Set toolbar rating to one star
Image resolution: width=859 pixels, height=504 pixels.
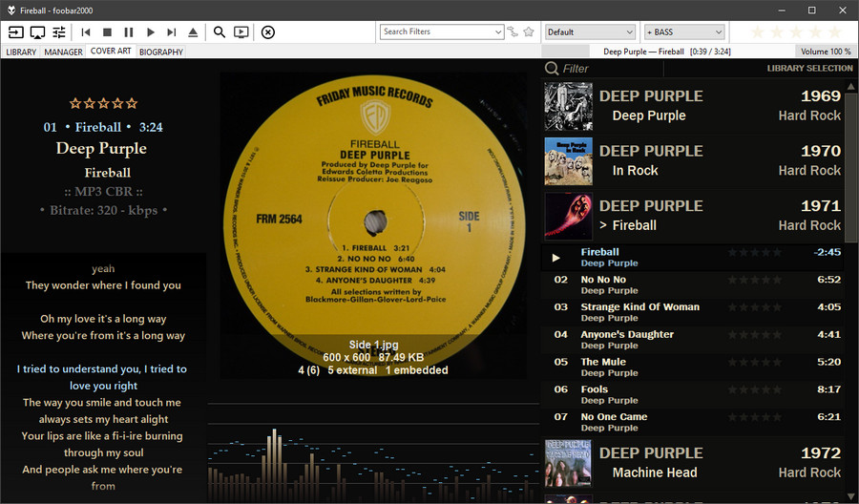(x=758, y=31)
